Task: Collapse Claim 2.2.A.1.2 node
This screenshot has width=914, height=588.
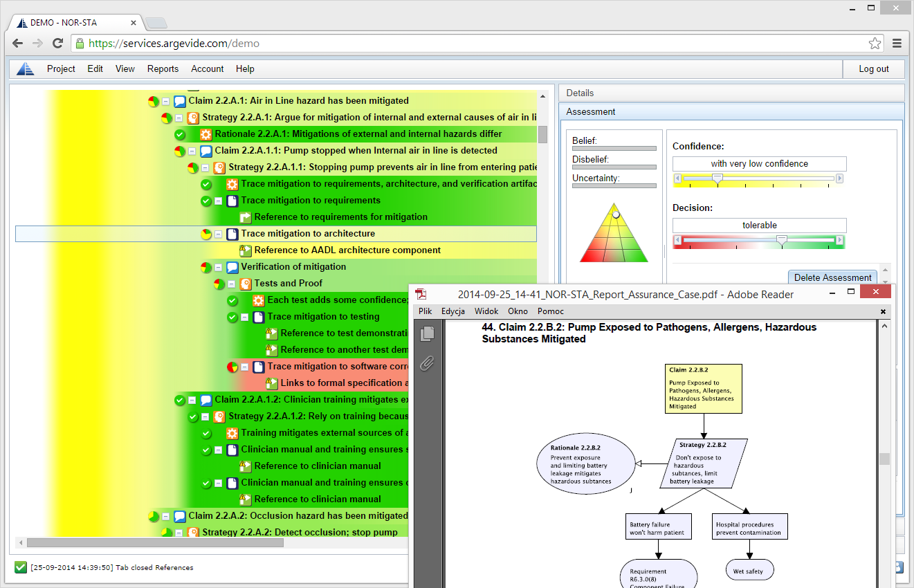Action: tap(192, 400)
